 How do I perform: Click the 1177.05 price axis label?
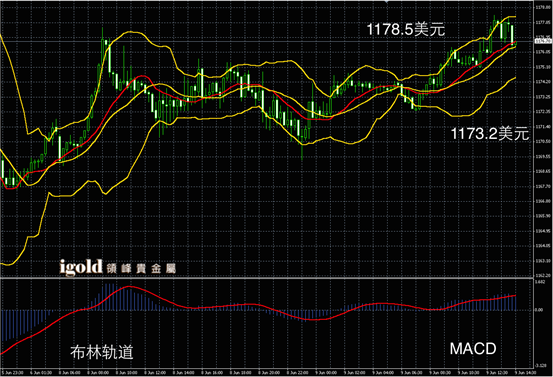click(543, 22)
